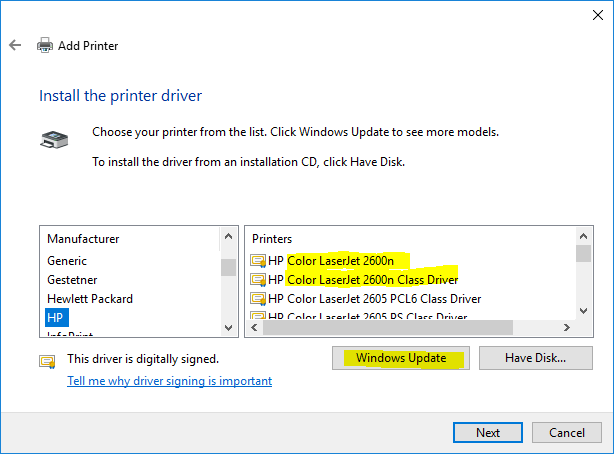The width and height of the screenshot is (614, 454).
Task: Click Manufacturer list scrollbar thumb
Action: pyautogui.click(x=228, y=268)
